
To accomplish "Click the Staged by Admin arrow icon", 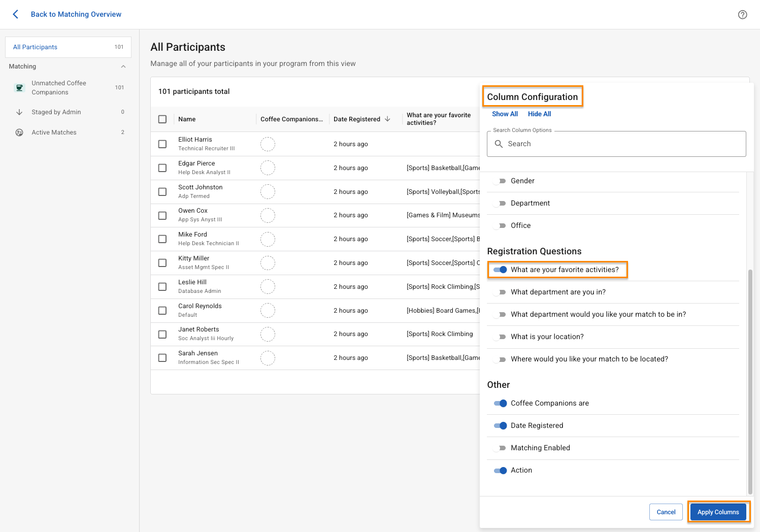I will pyautogui.click(x=19, y=112).
